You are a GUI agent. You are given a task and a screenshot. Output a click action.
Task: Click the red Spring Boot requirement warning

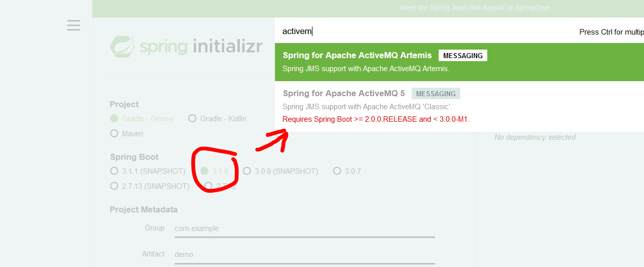point(376,119)
